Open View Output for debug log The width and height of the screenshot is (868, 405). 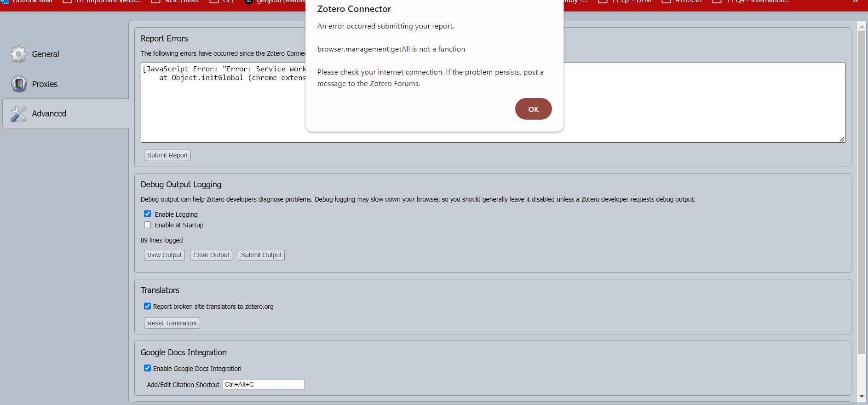(164, 255)
